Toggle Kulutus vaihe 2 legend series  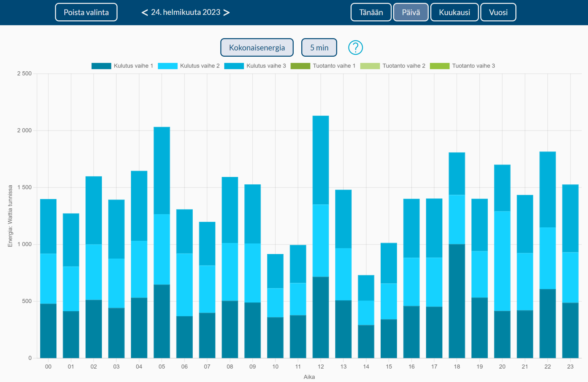pyautogui.click(x=189, y=66)
